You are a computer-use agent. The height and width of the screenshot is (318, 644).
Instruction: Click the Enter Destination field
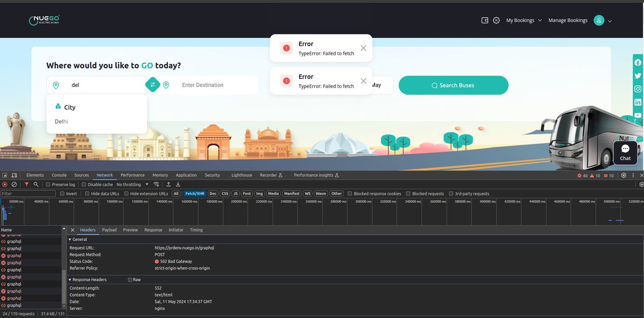210,85
